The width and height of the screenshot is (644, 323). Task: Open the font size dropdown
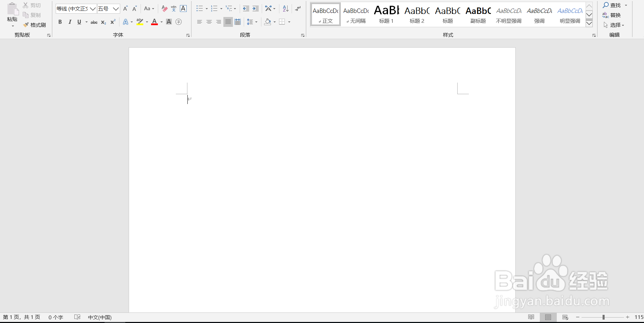[x=116, y=9]
